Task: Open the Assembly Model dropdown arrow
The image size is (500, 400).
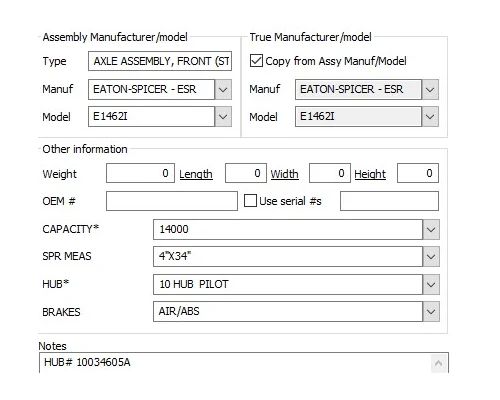Action: click(x=223, y=117)
